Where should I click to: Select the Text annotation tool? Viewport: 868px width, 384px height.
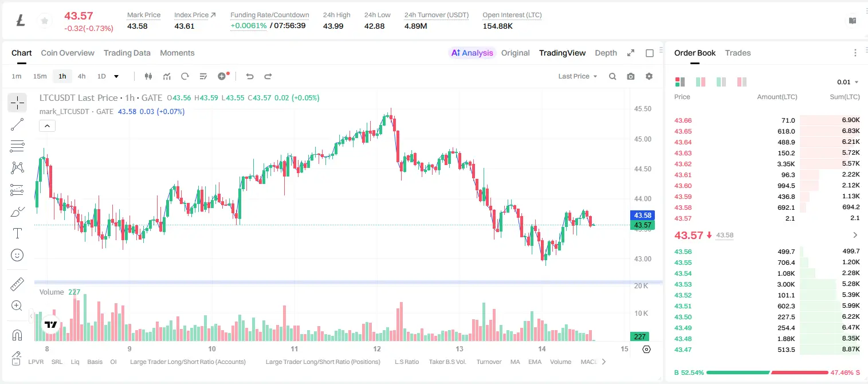click(x=17, y=233)
